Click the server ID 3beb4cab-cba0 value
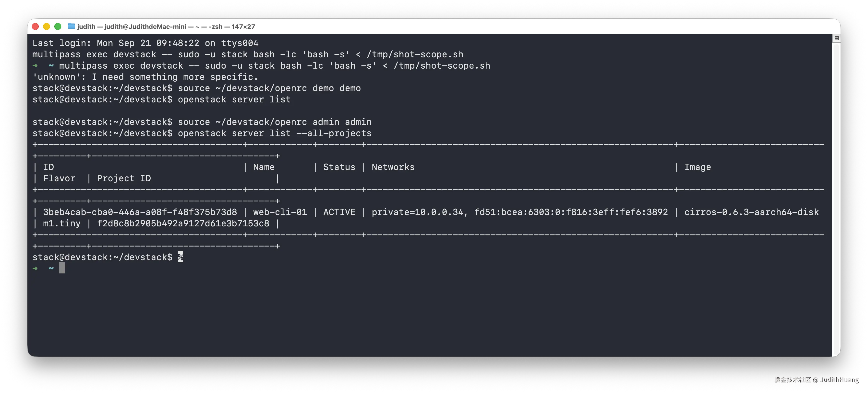 (x=140, y=212)
